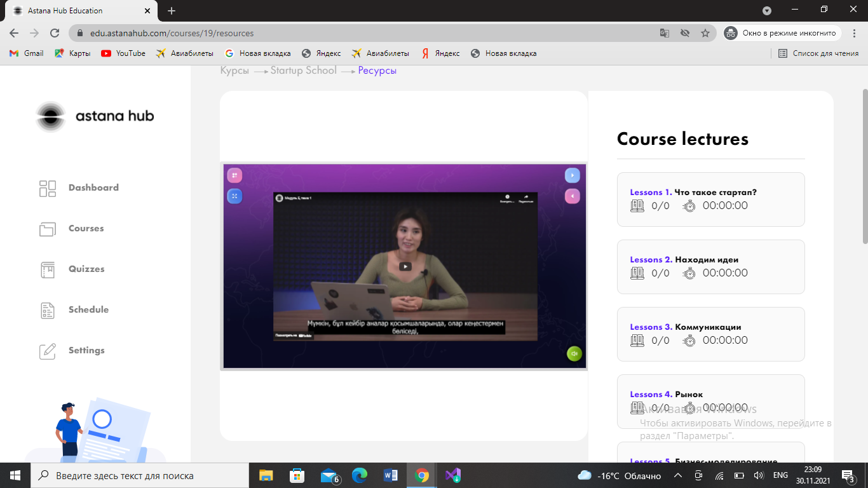The image size is (868, 488).
Task: Open the notification center icon
Action: (848, 475)
